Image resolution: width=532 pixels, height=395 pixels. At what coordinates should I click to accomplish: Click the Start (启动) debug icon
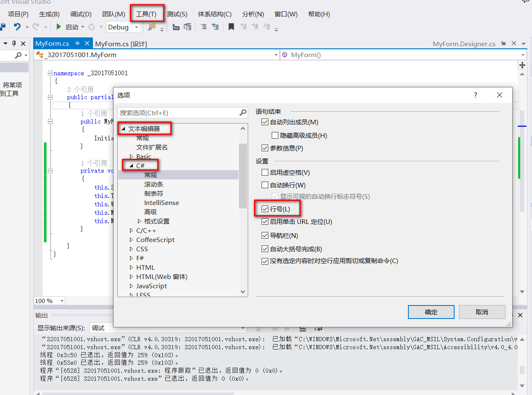(59, 26)
